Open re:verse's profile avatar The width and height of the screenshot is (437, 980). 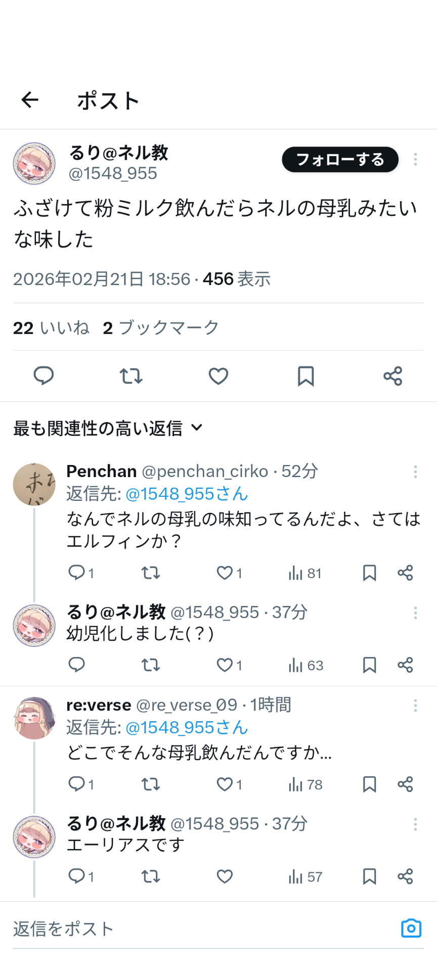(x=34, y=718)
